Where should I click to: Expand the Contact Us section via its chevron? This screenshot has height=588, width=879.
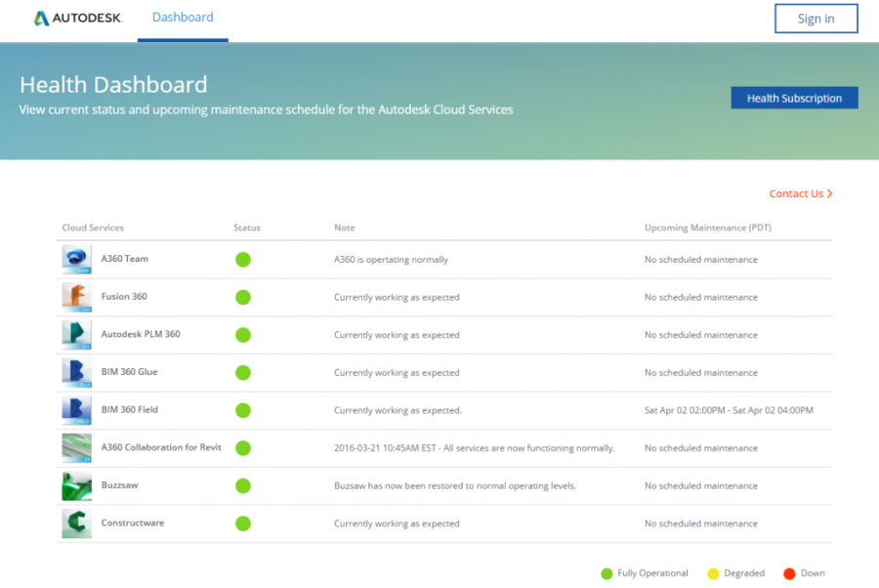click(x=831, y=193)
